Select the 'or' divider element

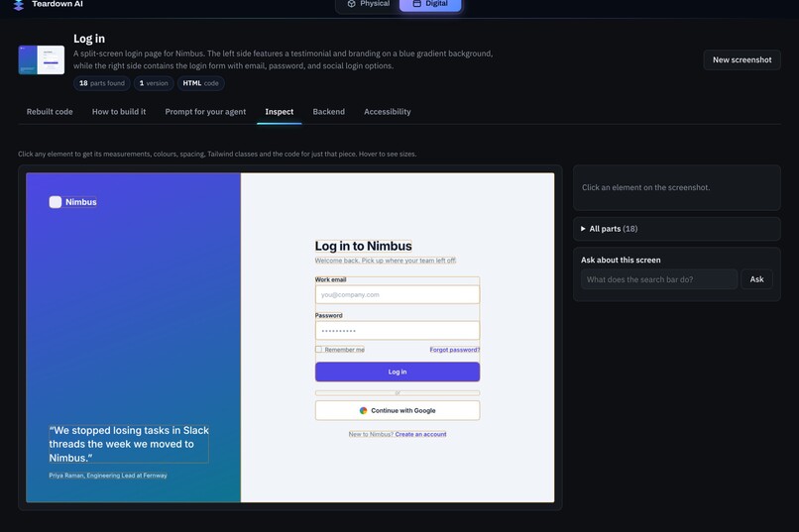point(398,393)
